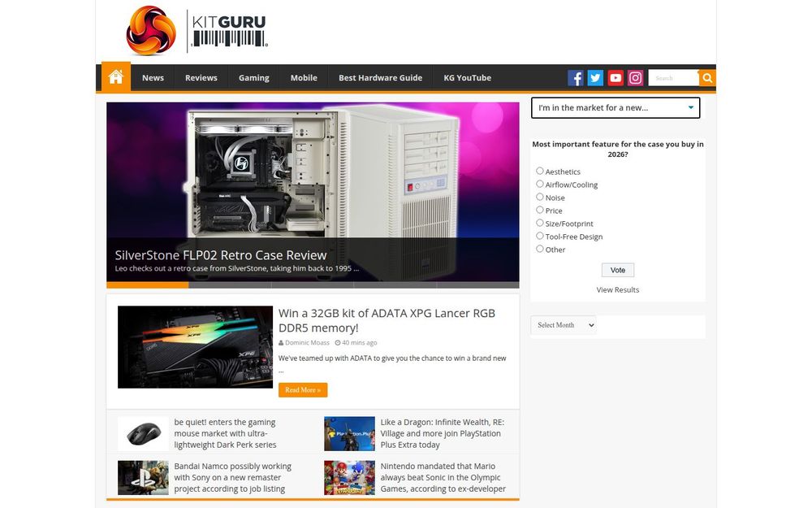This screenshot has height=508, width=812.
Task: Select the Size/Footprint poll option
Action: coord(540,223)
